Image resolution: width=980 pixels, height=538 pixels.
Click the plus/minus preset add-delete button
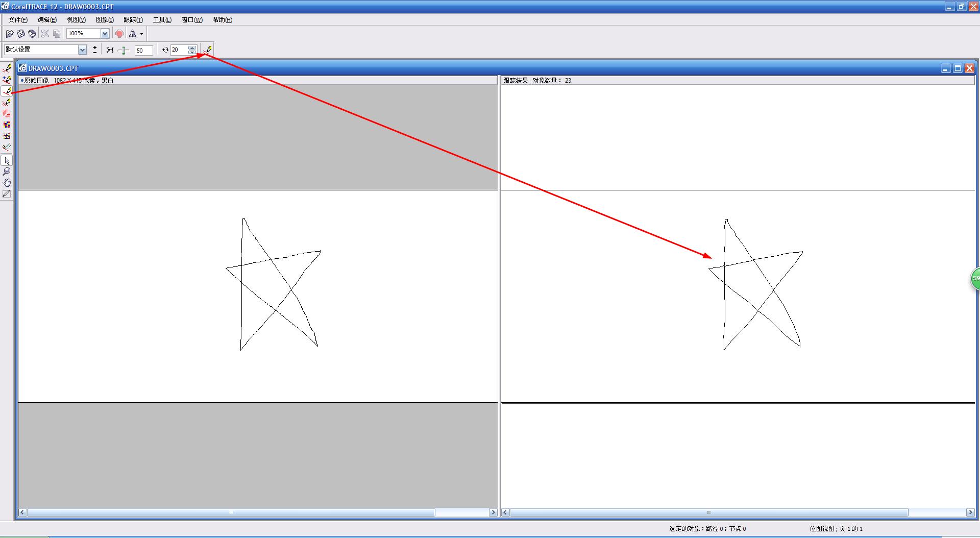click(x=95, y=50)
